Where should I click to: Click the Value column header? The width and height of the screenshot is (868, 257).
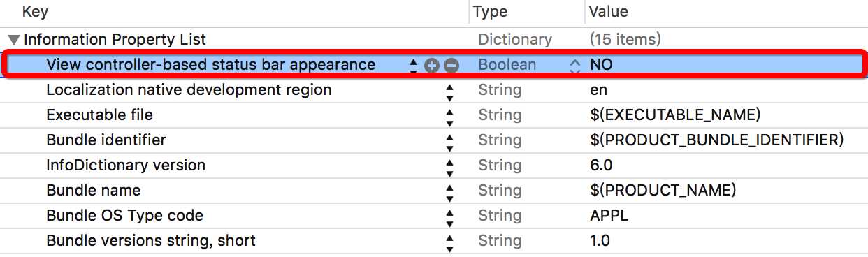click(609, 12)
